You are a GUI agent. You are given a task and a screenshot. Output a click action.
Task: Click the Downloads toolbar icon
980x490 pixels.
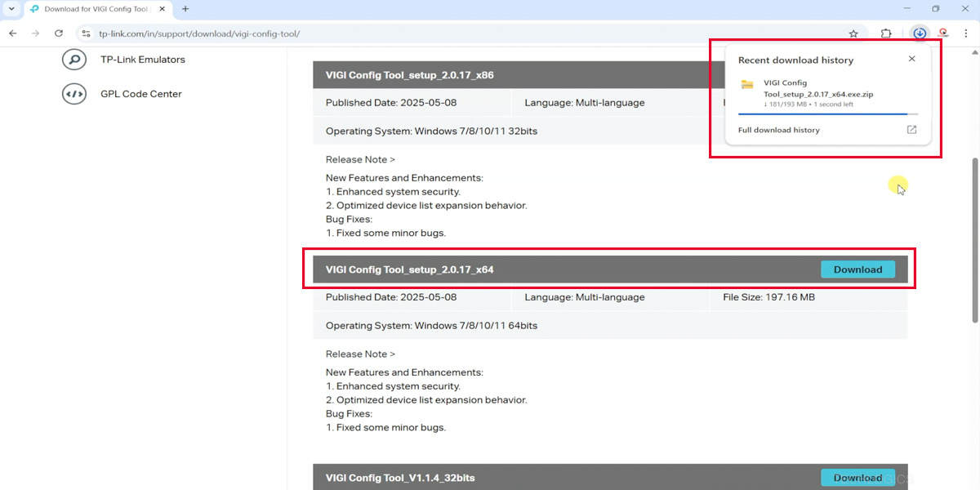[x=920, y=33]
